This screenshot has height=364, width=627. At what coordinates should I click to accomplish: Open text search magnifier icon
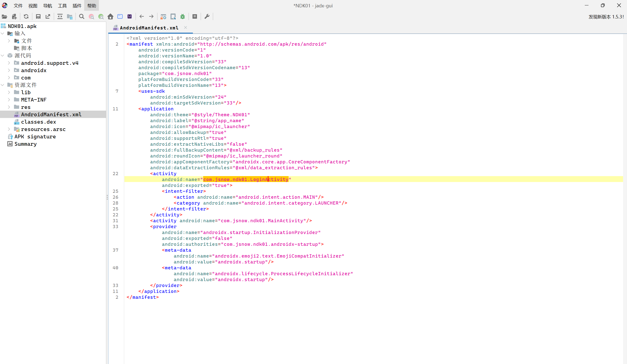(x=82, y=17)
